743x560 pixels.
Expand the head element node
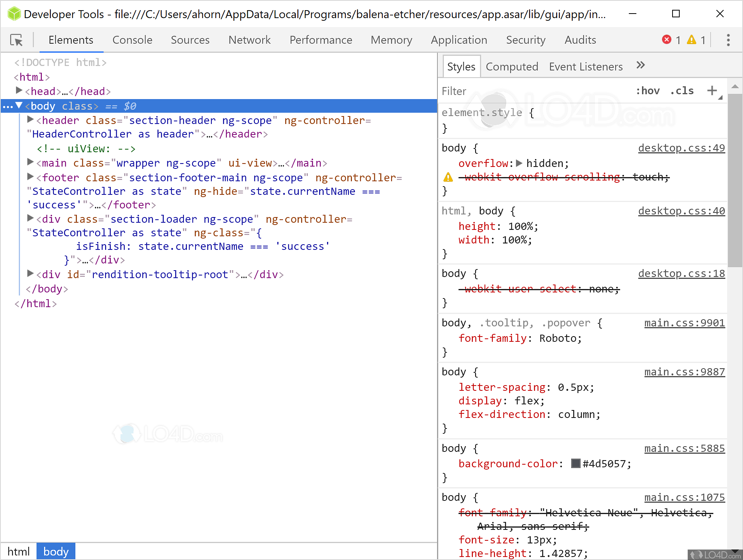(x=19, y=90)
